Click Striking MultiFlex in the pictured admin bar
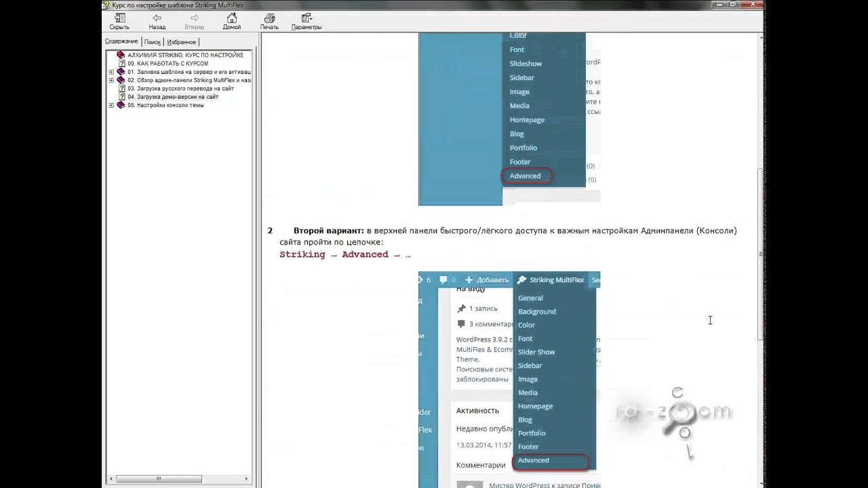The width and height of the screenshot is (868, 488). click(x=551, y=280)
